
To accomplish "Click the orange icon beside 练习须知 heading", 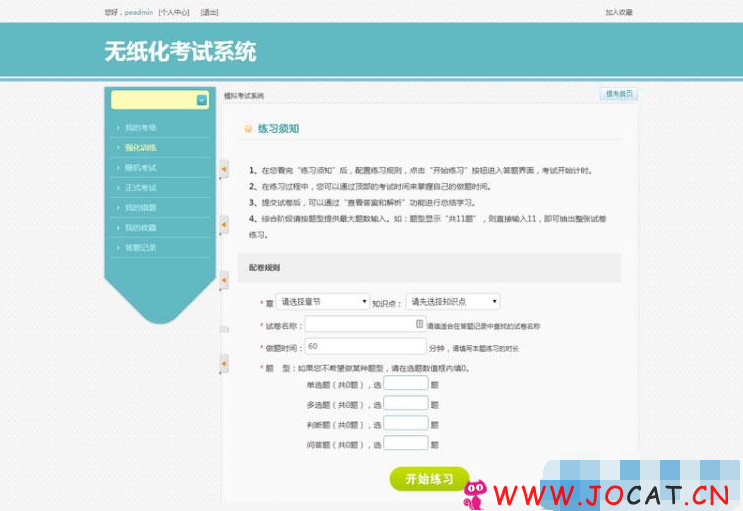I will pos(248,128).
